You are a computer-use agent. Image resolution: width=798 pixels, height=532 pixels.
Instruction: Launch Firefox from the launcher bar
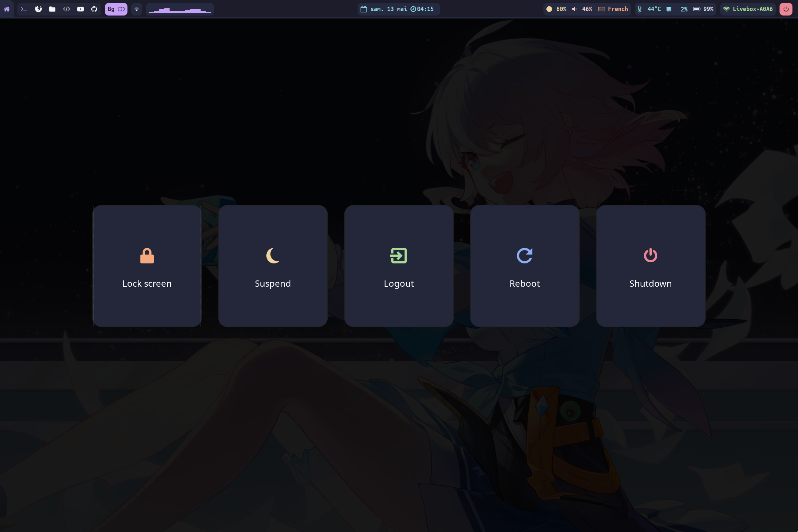click(38, 9)
